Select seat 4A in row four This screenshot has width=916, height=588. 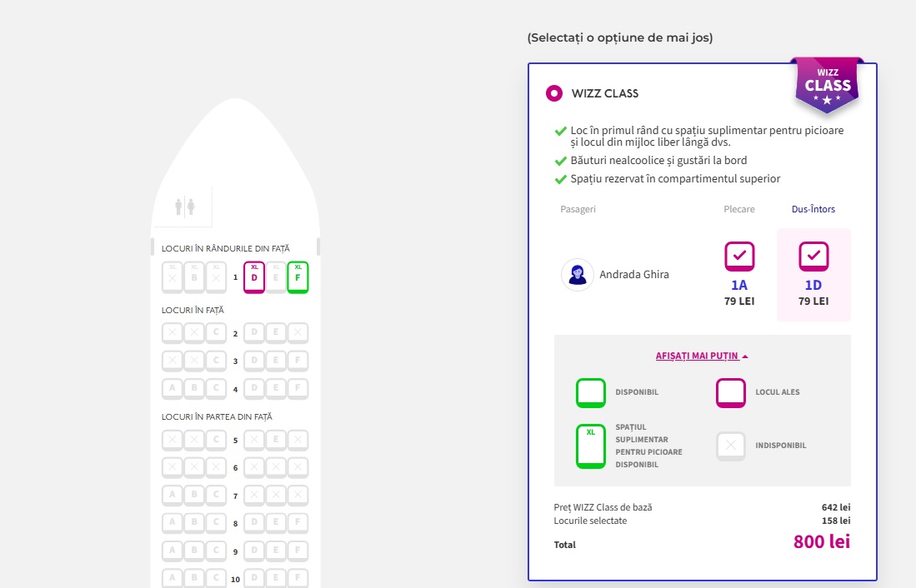point(172,388)
